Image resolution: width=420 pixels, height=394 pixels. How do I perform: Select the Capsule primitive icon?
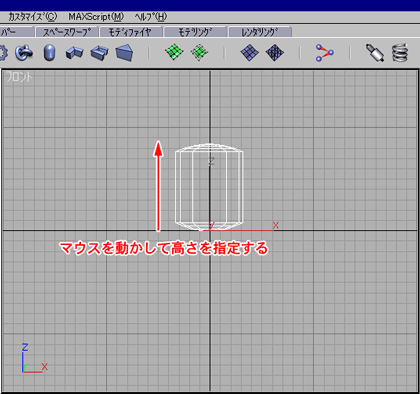(x=49, y=53)
